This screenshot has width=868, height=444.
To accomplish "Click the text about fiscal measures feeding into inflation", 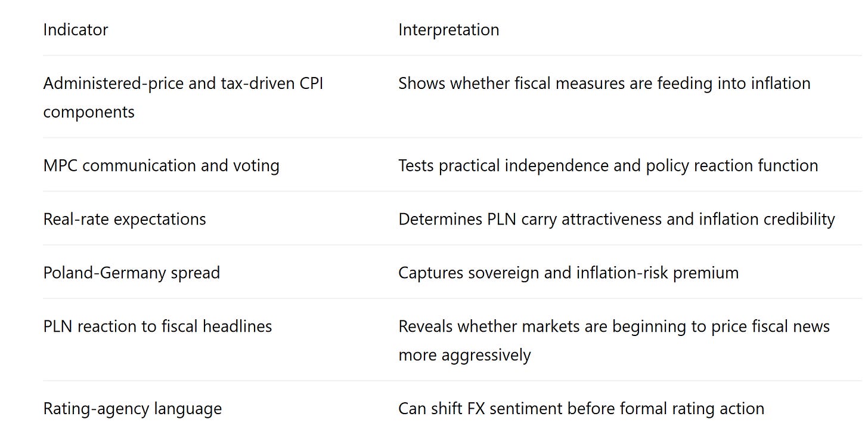I will point(604,84).
